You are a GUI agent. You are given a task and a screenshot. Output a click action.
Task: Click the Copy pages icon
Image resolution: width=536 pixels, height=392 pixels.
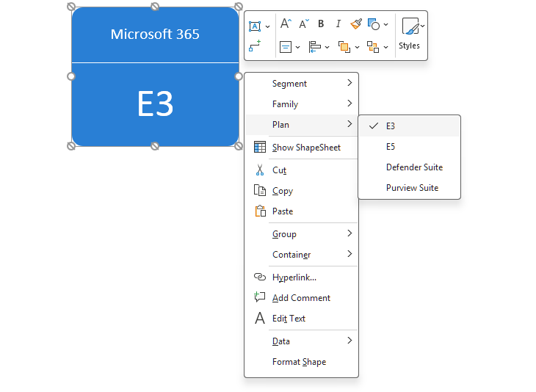[x=260, y=190]
